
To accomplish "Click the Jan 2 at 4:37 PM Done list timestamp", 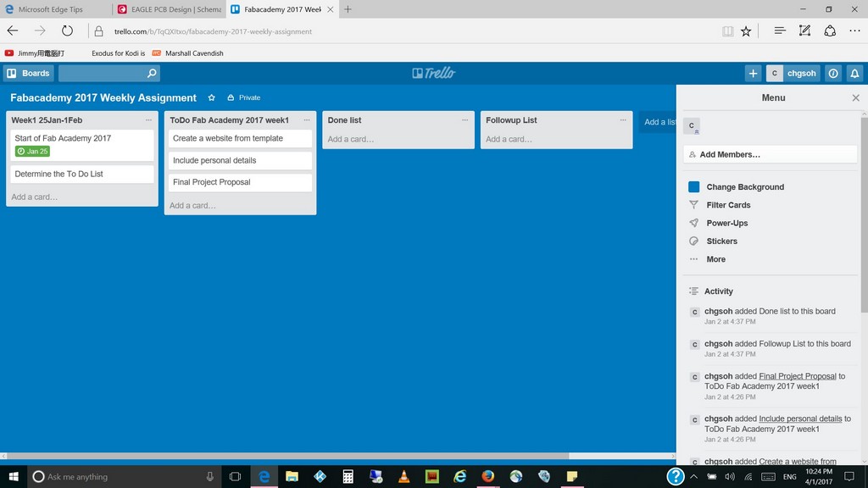I will (730, 321).
